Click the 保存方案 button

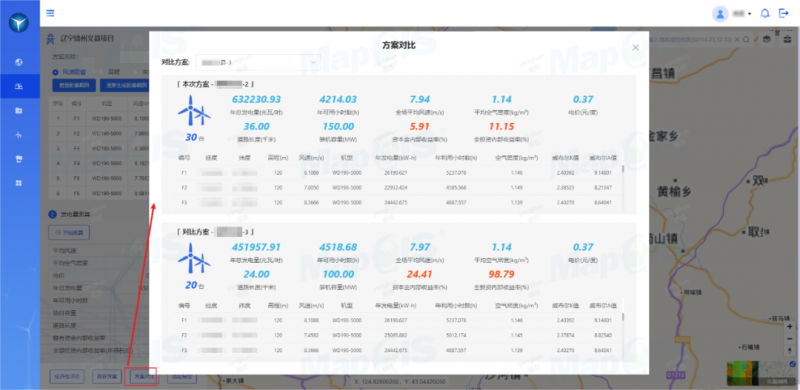point(106,377)
